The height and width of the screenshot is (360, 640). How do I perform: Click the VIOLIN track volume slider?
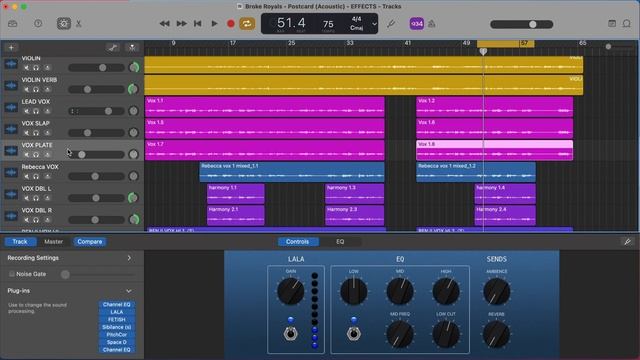(96, 68)
